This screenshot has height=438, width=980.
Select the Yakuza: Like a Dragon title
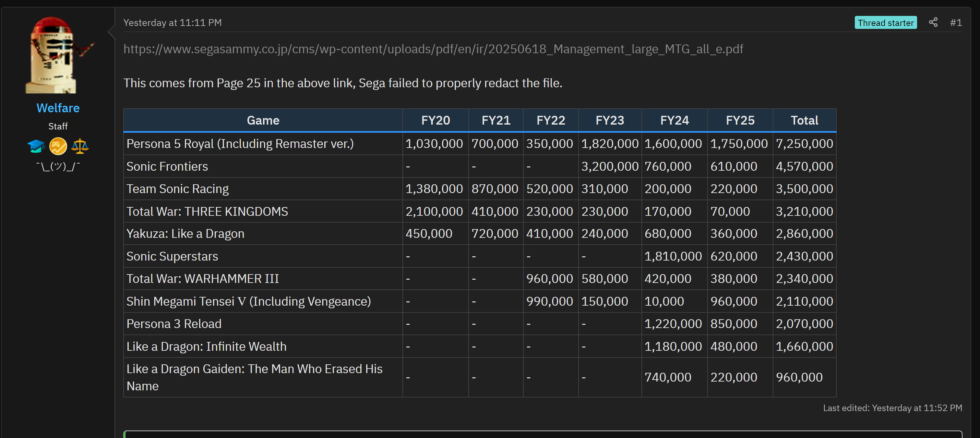pyautogui.click(x=185, y=234)
